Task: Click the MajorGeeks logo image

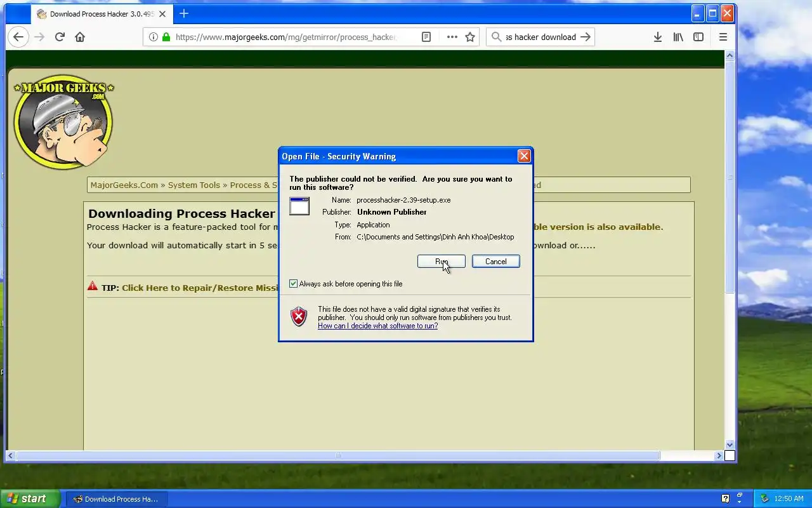Action: tap(63, 123)
